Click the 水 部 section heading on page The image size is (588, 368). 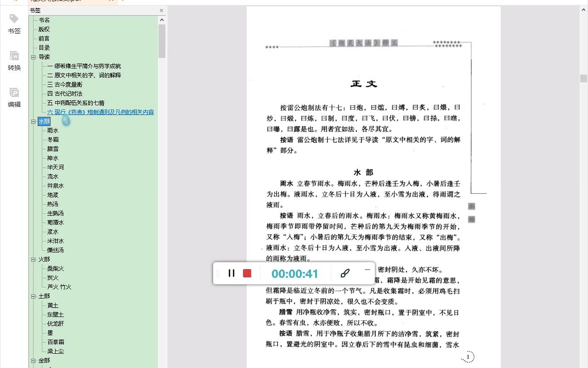click(363, 172)
